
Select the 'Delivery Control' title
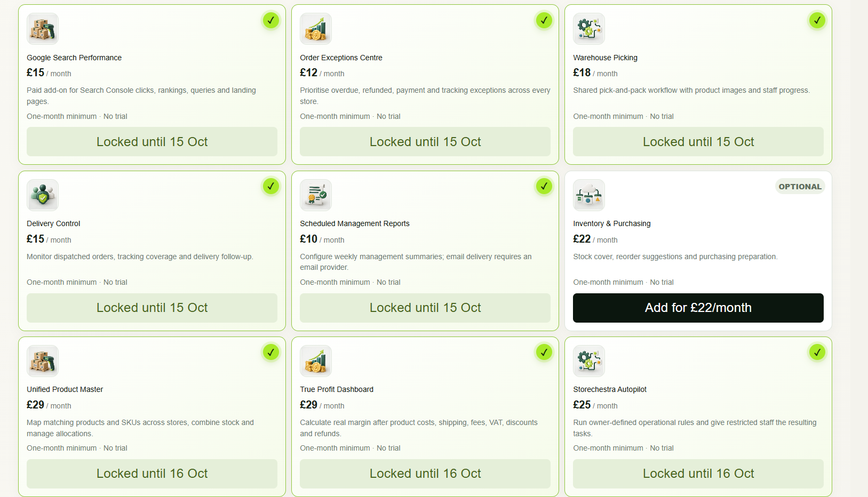pyautogui.click(x=53, y=223)
